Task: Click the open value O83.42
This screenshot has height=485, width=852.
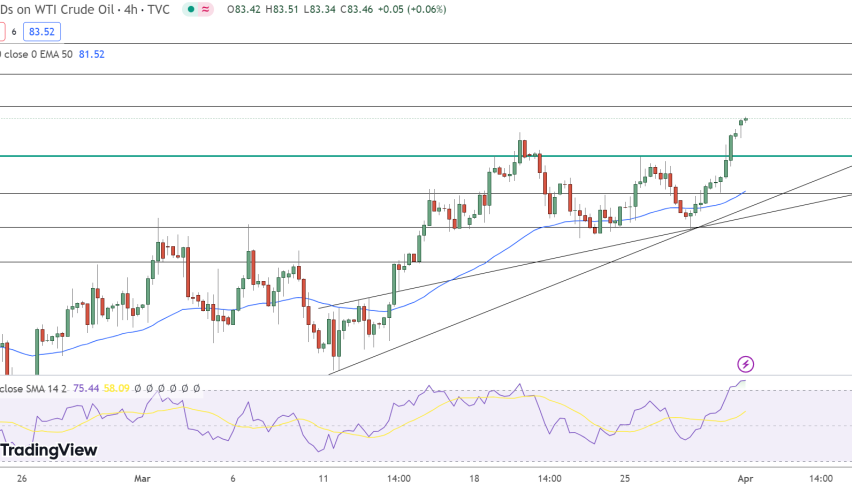Action: coord(244,9)
